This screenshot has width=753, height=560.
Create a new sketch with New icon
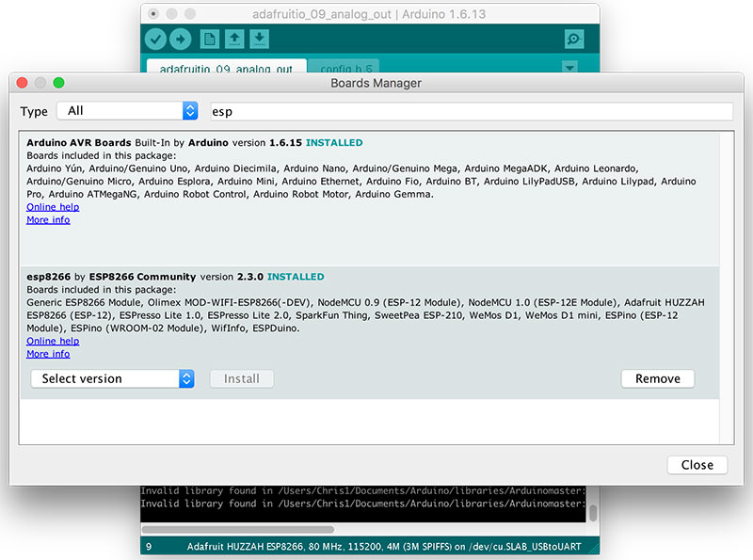[x=209, y=40]
